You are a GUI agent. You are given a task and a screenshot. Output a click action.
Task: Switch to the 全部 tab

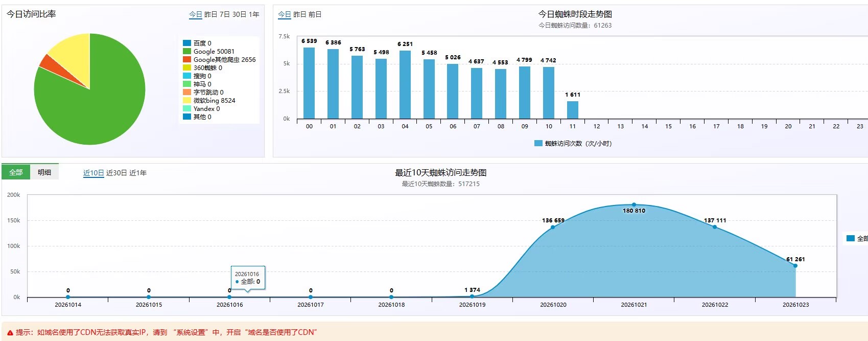click(x=16, y=172)
